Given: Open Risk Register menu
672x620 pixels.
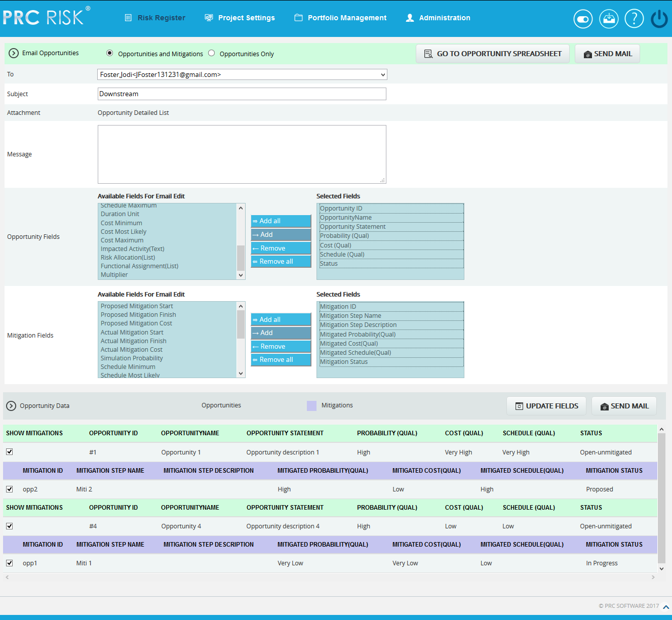Looking at the screenshot, I should [162, 18].
